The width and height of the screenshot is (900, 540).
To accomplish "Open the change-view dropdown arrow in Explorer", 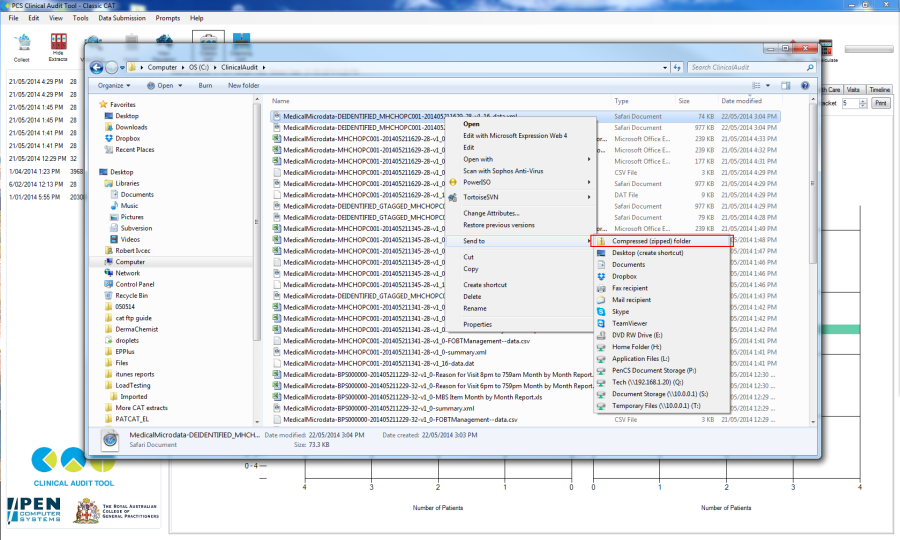I will click(x=768, y=86).
